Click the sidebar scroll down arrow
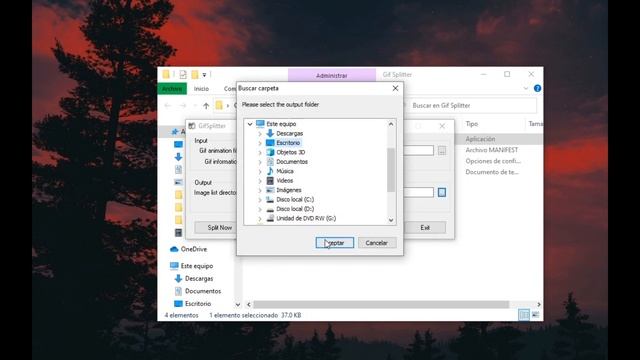Viewport: 640px width, 360px height. [238, 304]
